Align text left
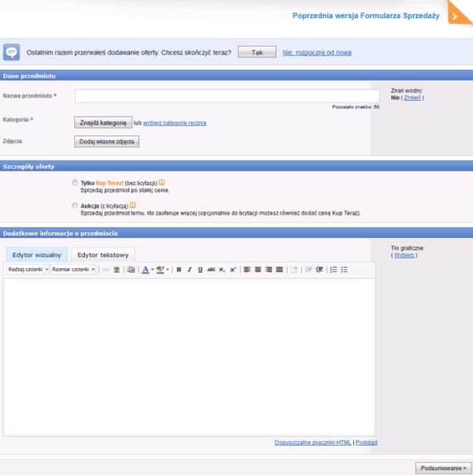The width and height of the screenshot is (473, 476). (247, 270)
